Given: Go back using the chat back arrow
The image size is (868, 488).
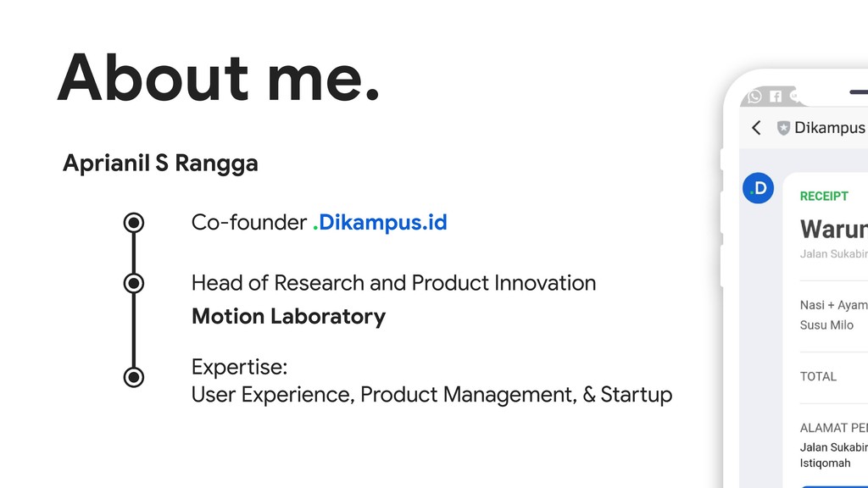Looking at the screenshot, I should (x=756, y=128).
